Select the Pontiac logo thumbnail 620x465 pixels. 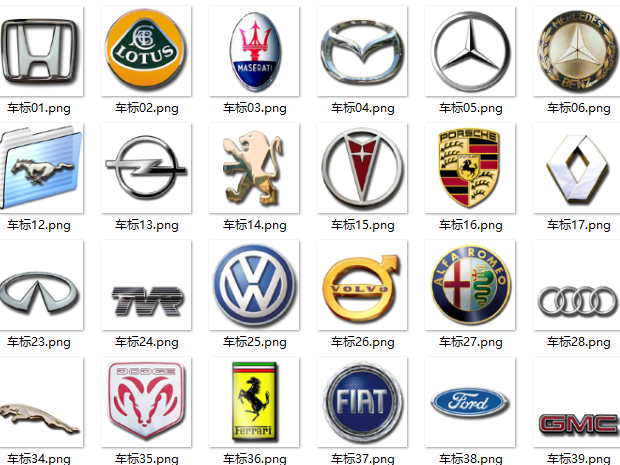tap(362, 168)
